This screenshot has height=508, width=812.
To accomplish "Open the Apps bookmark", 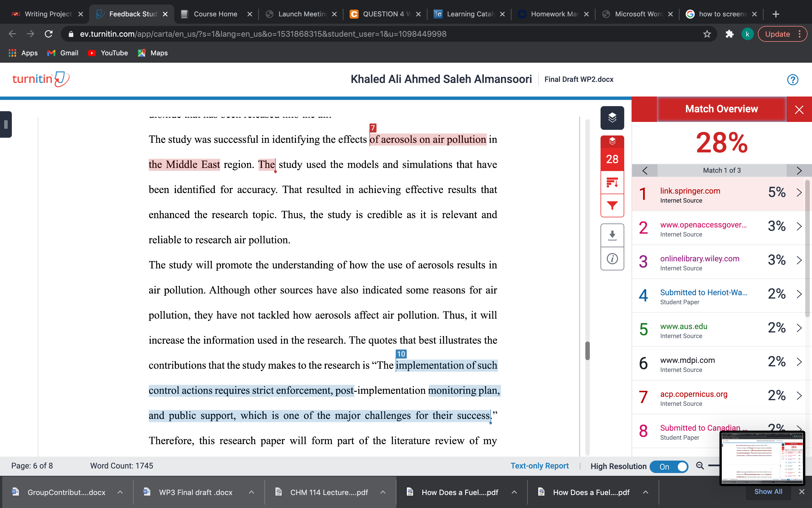I will pos(23,53).
